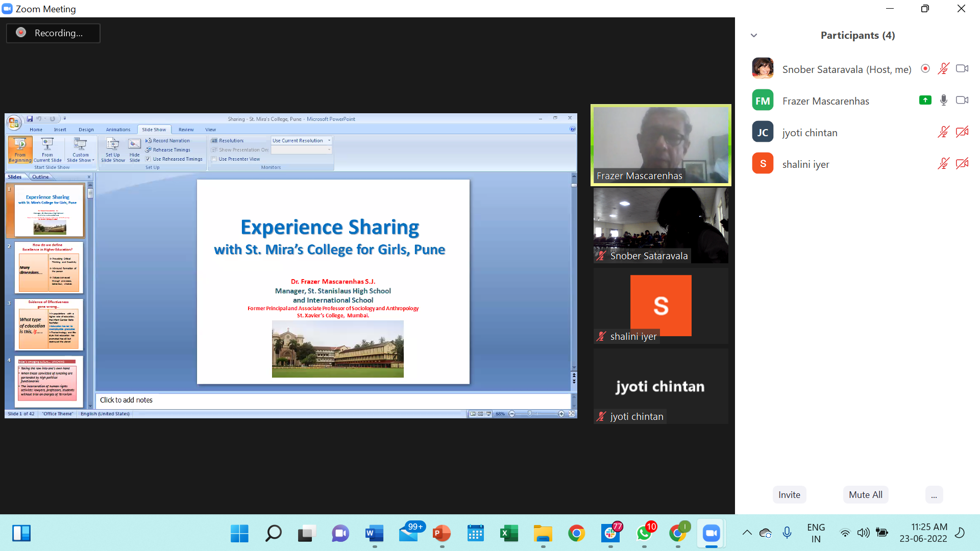
Task: Collapse the Participants panel chevron
Action: (754, 36)
